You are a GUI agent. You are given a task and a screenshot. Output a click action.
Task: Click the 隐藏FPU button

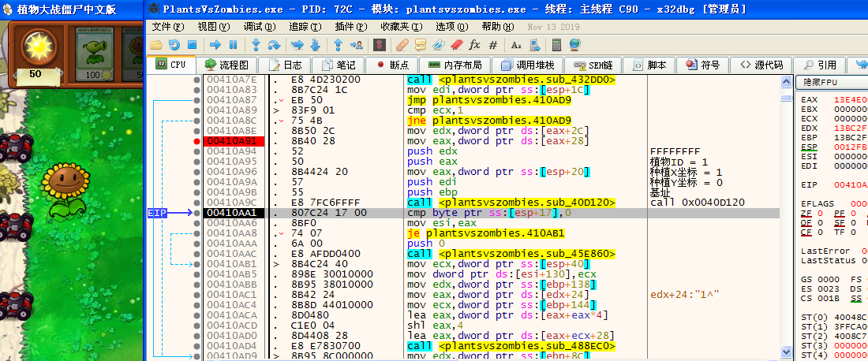832,83
